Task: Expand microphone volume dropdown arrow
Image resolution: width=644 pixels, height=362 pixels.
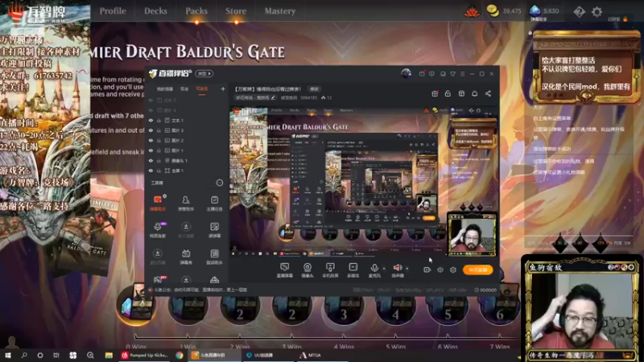Action: [x=384, y=269]
